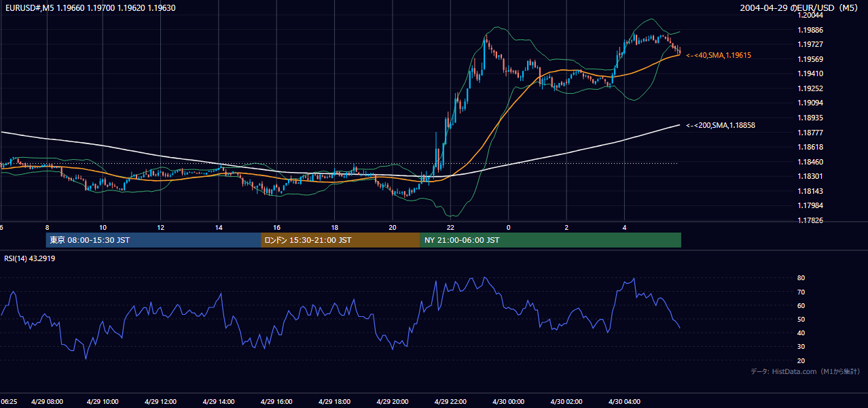
Task: Select the 200 SMA 1.18858 label
Action: point(721,125)
